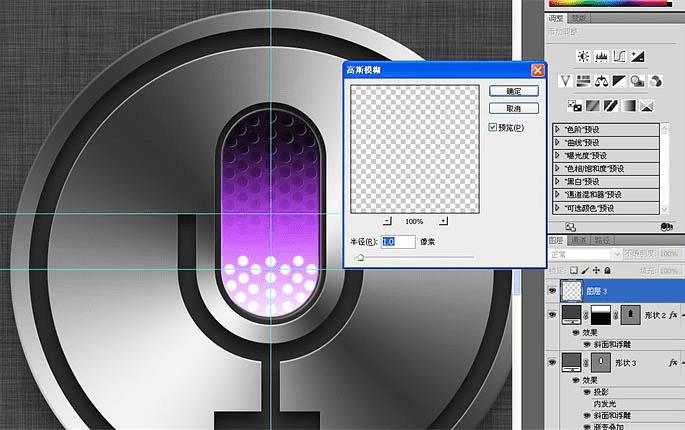Click lock position move icon
Image resolution: width=685 pixels, height=430 pixels.
tap(596, 270)
